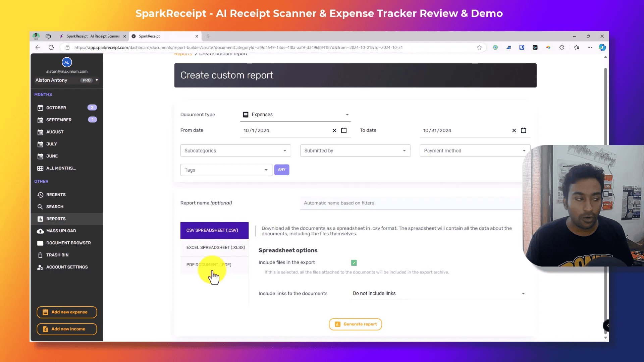
Task: Click browser Refresh icon
Action: point(51,47)
